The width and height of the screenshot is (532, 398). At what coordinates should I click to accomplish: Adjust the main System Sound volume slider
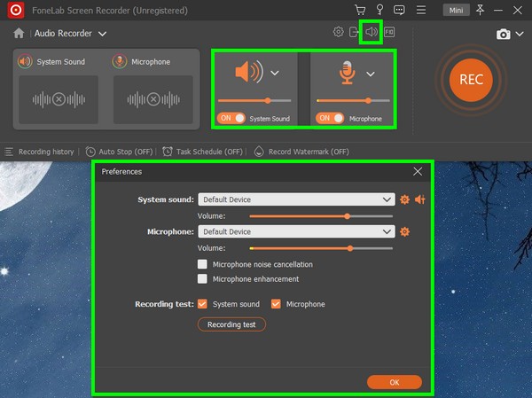(254, 101)
